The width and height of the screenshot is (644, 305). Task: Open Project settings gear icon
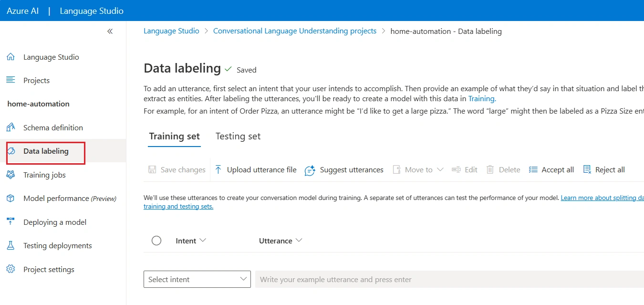click(x=10, y=269)
